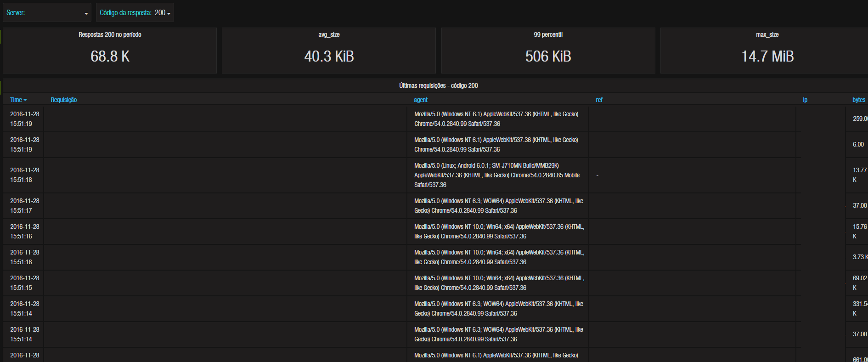This screenshot has height=362, width=868.
Task: Click the 40.3 KiB average size value
Action: click(329, 57)
